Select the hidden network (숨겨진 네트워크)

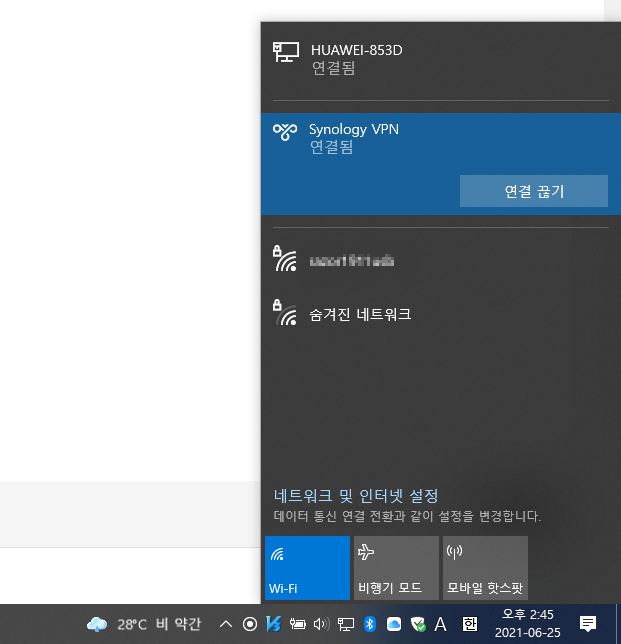[x=441, y=315]
